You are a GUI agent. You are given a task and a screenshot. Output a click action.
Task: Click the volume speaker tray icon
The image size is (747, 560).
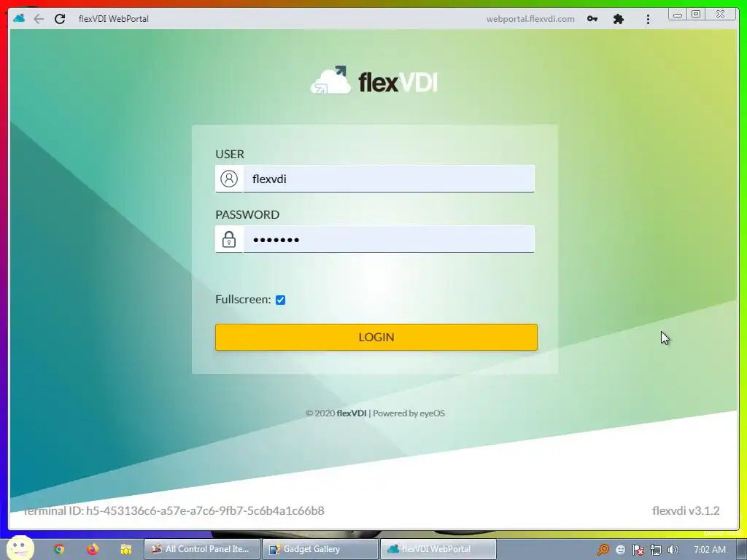click(673, 550)
